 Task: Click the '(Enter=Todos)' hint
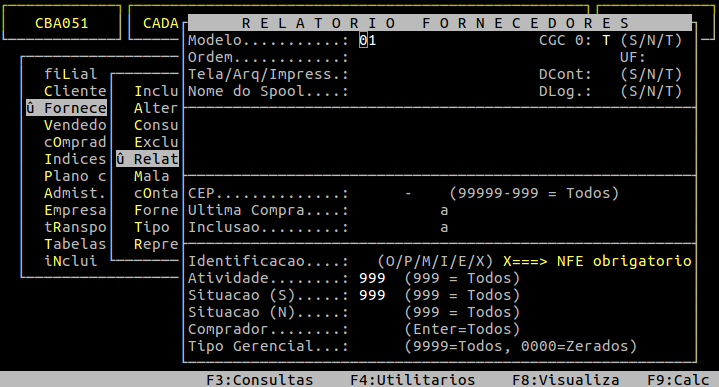coord(462,329)
